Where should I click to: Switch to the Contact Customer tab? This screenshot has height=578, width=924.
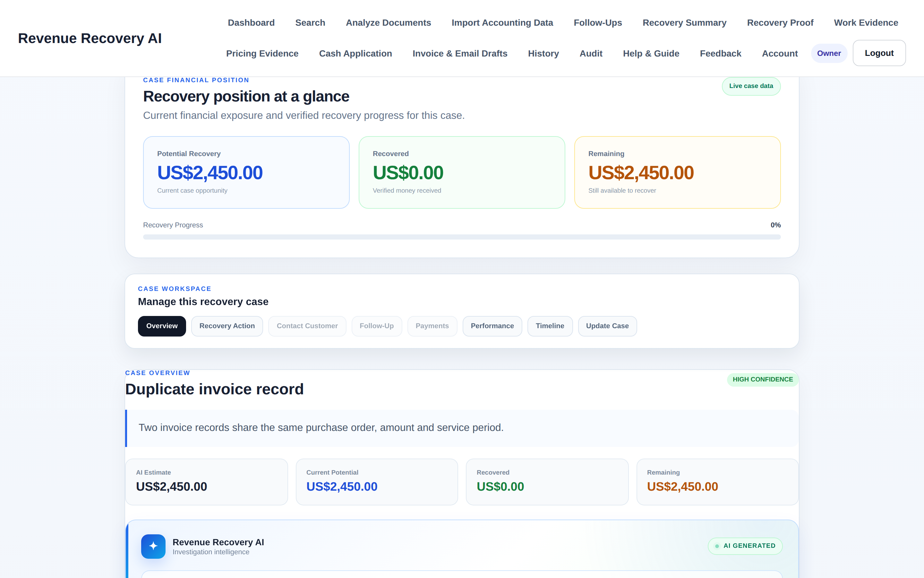[307, 326]
